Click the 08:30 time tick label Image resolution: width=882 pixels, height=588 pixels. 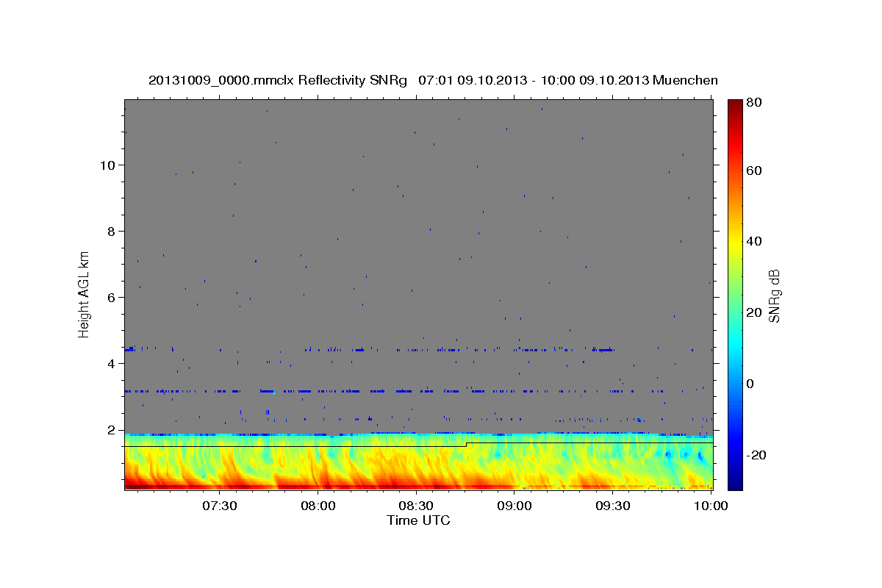click(x=416, y=506)
